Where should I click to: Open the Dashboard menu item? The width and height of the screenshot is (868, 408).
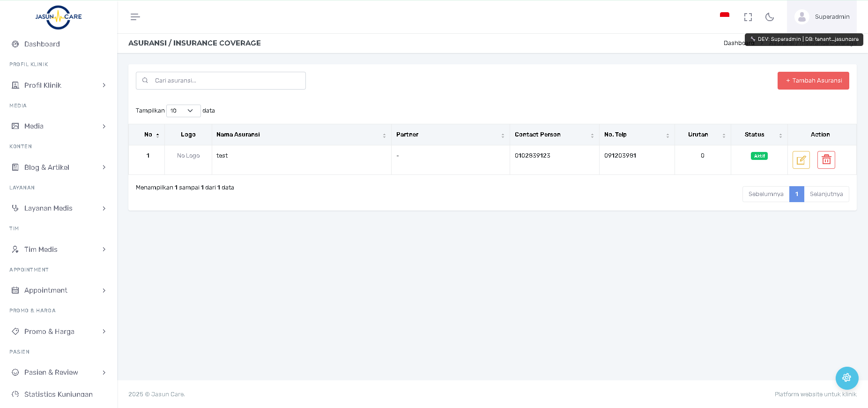pyautogui.click(x=42, y=44)
